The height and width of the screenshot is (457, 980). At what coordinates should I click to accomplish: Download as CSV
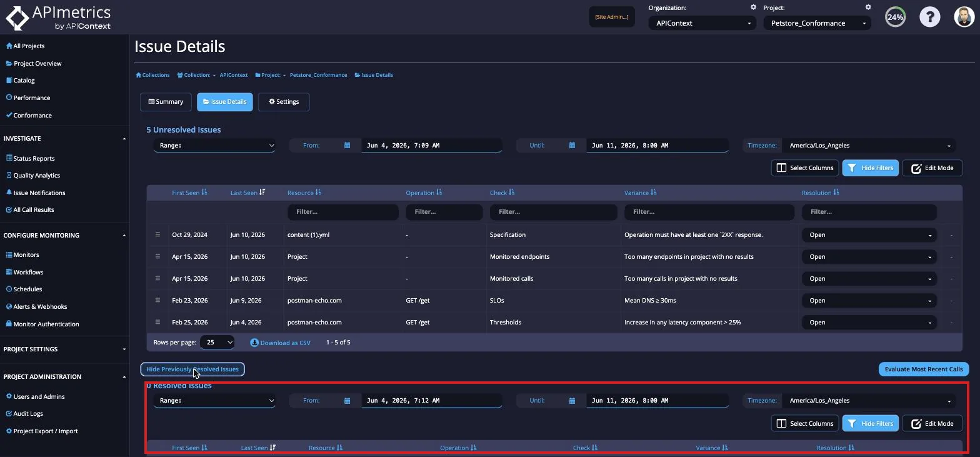(281, 343)
